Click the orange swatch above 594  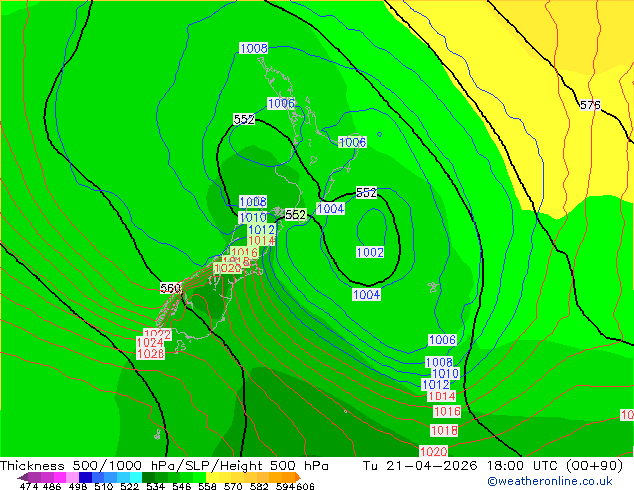288,477
